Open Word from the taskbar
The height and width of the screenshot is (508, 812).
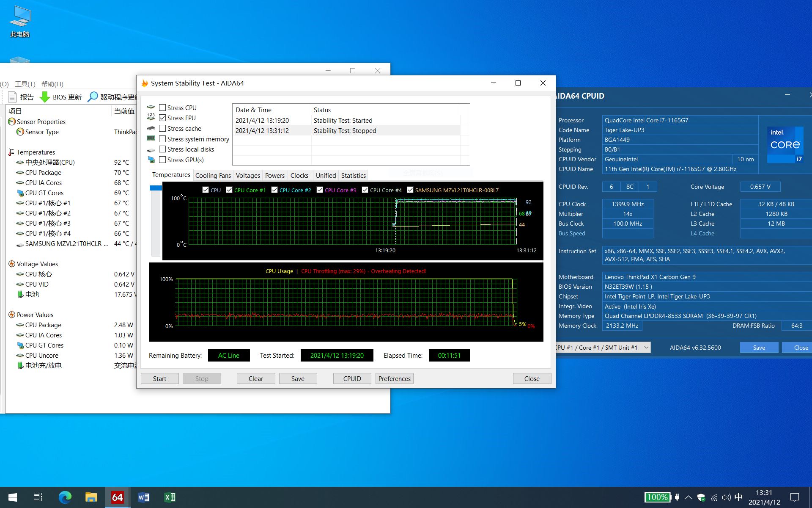click(143, 497)
